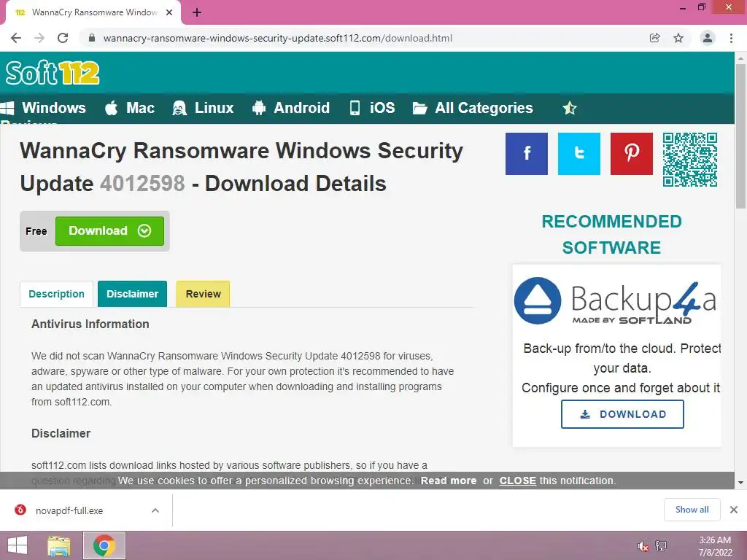Click the Antivirus Information heading

(90, 324)
